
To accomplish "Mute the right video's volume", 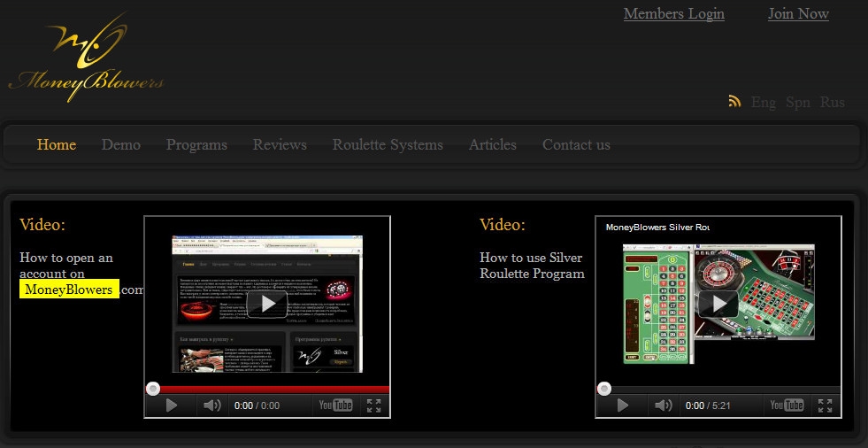I will 664,406.
